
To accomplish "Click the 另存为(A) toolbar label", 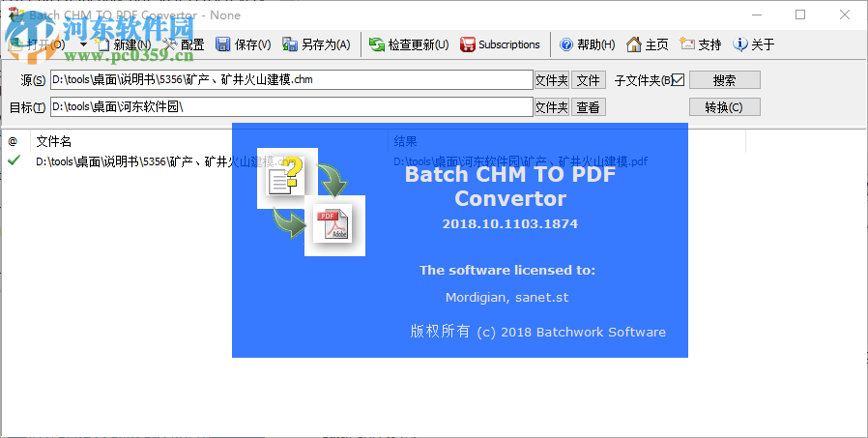I will 326,44.
